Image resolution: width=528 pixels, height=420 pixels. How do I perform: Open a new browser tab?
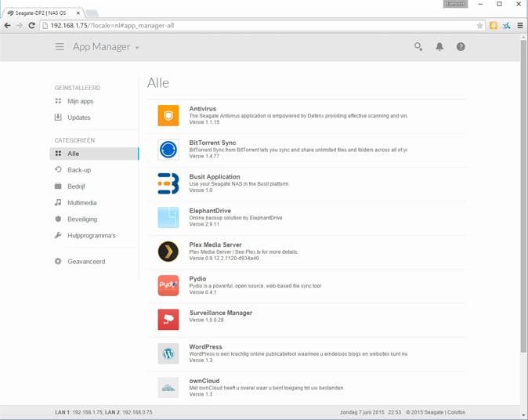pyautogui.click(x=92, y=13)
